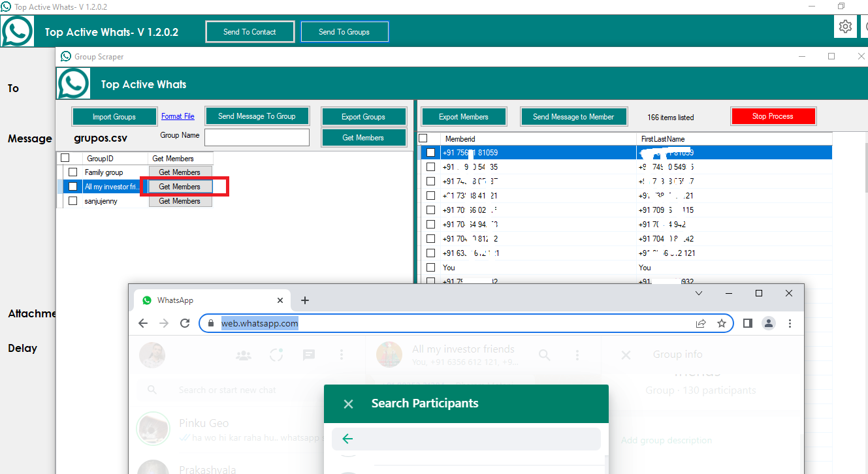Open Chrome three-dot menu
Image resolution: width=868 pixels, height=474 pixels.
pos(790,323)
